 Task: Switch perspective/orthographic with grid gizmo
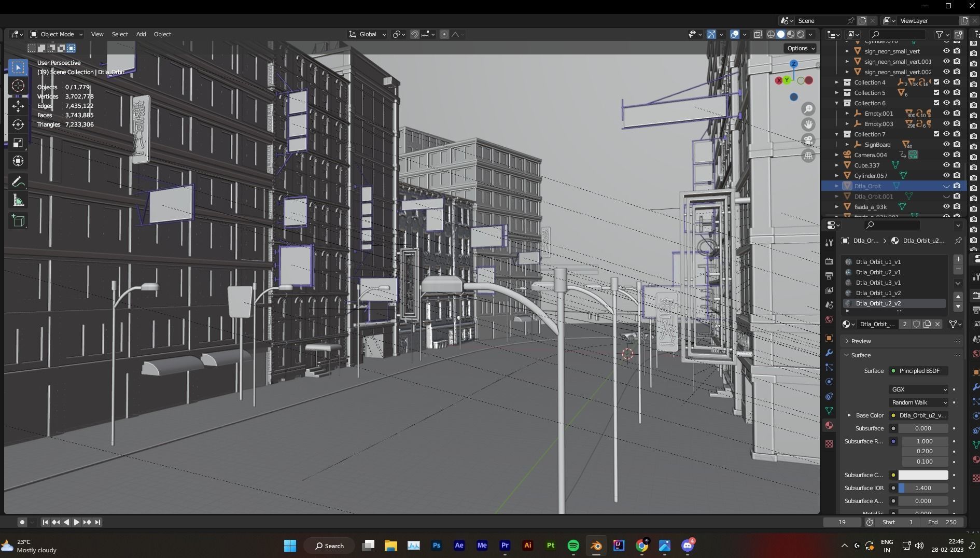[808, 156]
